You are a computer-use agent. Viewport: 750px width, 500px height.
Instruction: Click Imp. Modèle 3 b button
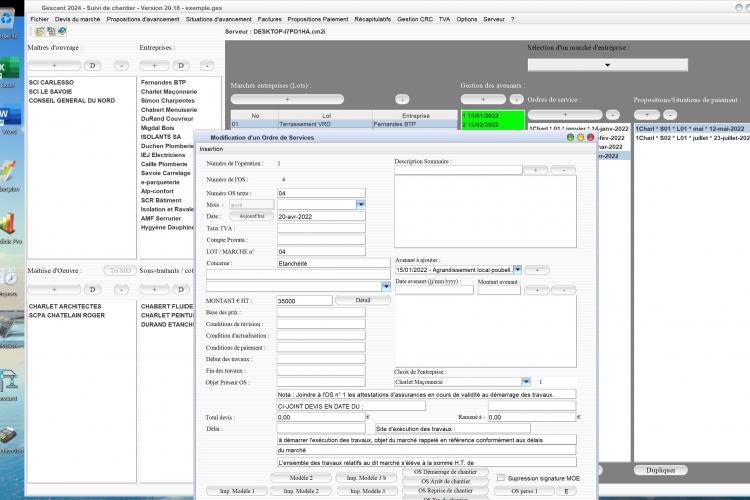(366, 478)
